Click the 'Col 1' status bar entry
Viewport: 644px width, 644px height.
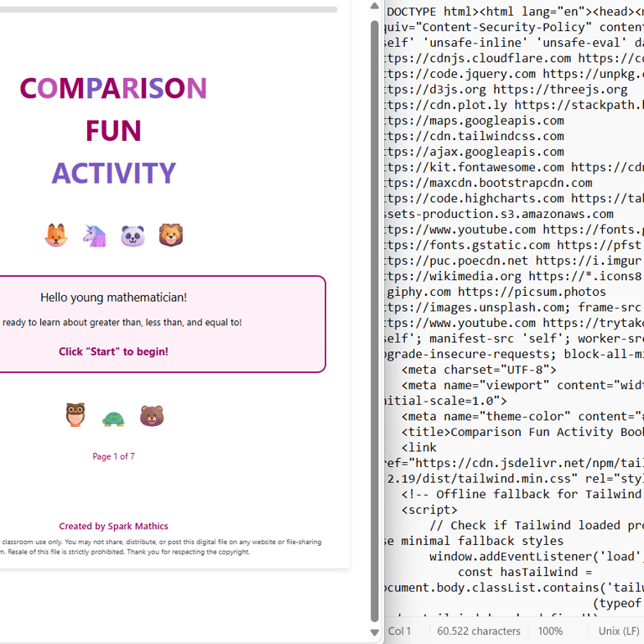point(399,631)
